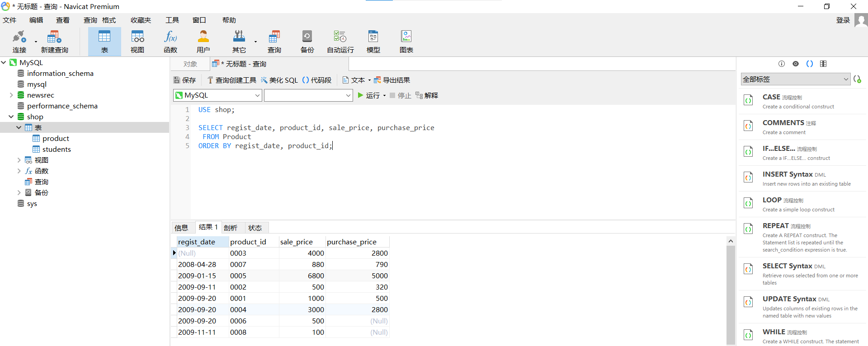Viewport: 868px width, 346px height.
Task: Select the 表 (Table) toolbar icon
Action: point(104,41)
